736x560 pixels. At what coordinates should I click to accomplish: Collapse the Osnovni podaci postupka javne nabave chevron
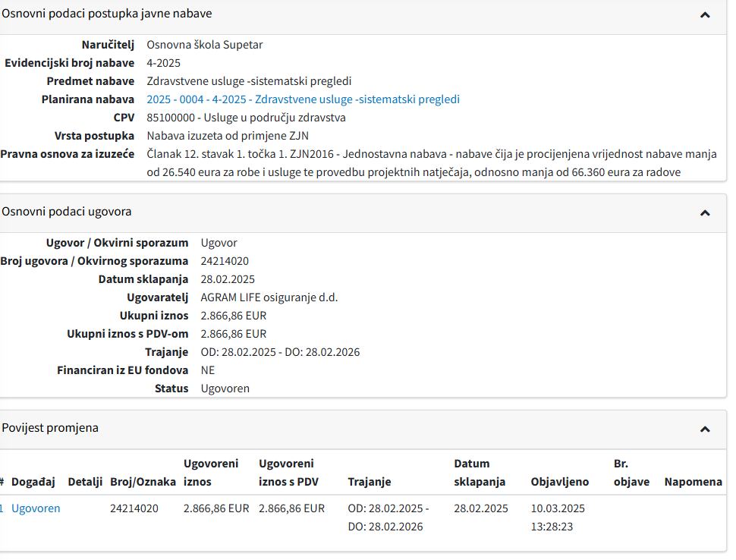[705, 14]
